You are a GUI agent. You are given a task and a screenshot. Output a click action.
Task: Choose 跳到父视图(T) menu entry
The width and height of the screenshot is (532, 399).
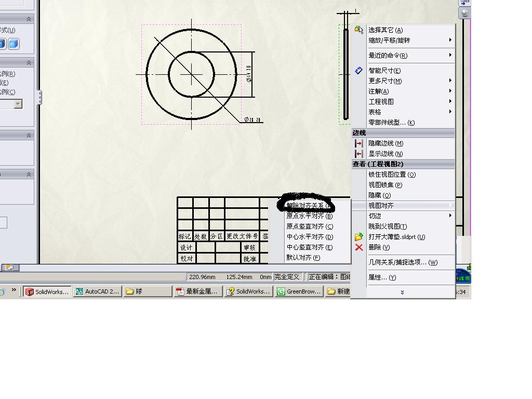coord(403,227)
